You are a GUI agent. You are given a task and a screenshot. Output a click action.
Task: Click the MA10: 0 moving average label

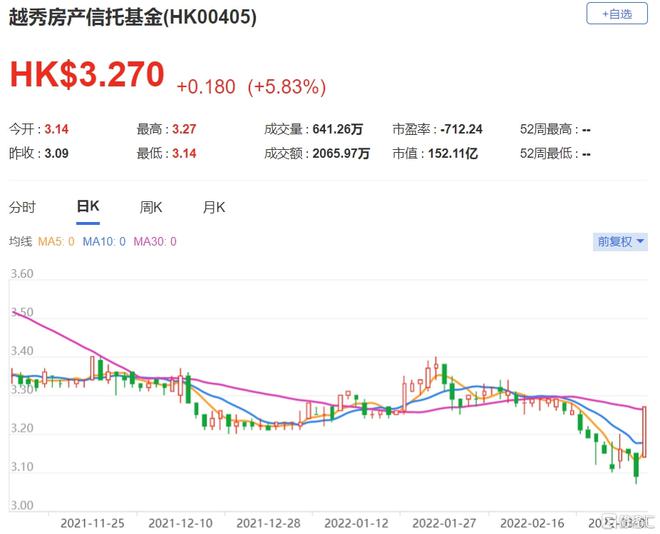pyautogui.click(x=104, y=242)
